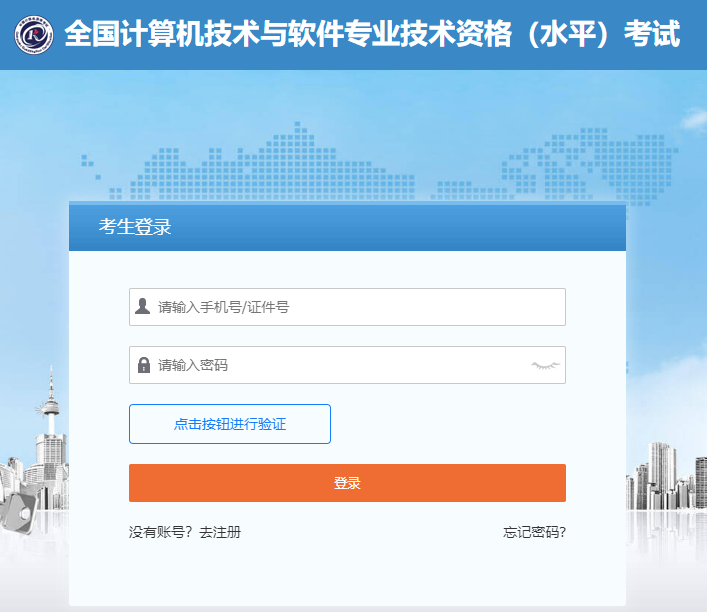Viewport: 707px width, 612px height.
Task: Click the user silhouette icon in account field
Action: (x=143, y=307)
